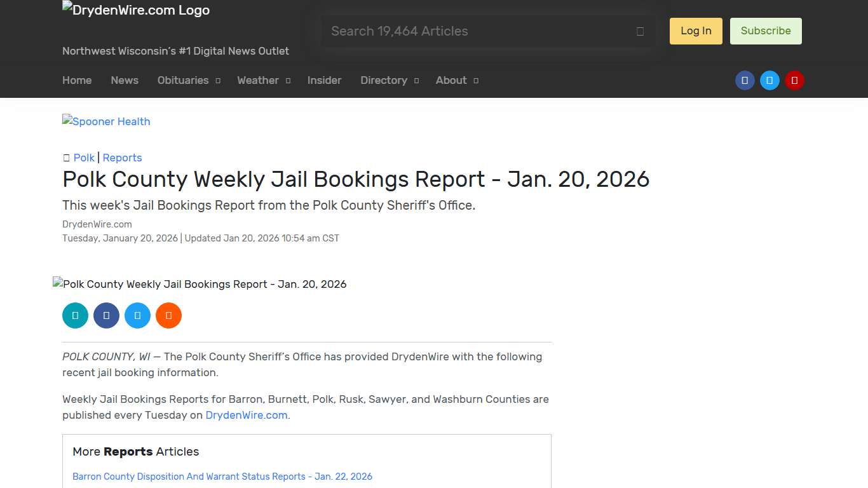Share the article to Facebook
The height and width of the screenshot is (488, 868).
click(x=106, y=315)
